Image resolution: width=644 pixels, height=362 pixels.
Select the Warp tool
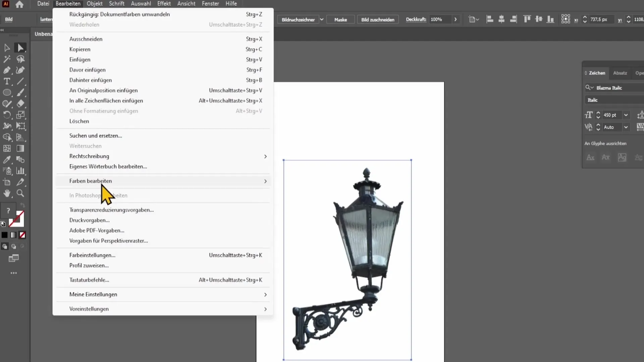click(7, 126)
